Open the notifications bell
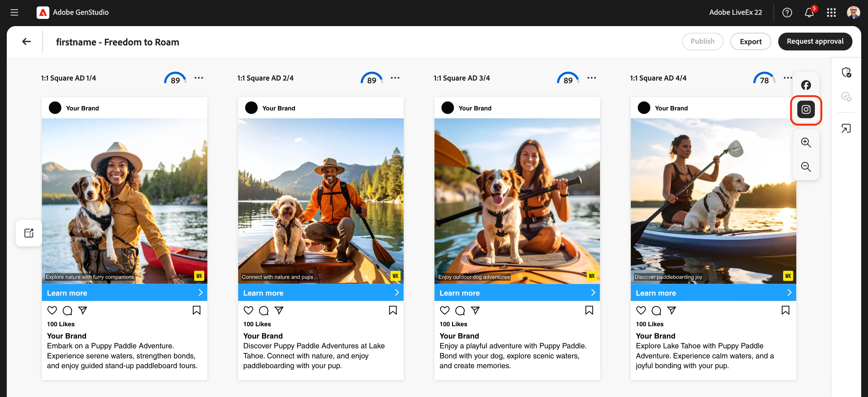The image size is (868, 397). (x=809, y=13)
